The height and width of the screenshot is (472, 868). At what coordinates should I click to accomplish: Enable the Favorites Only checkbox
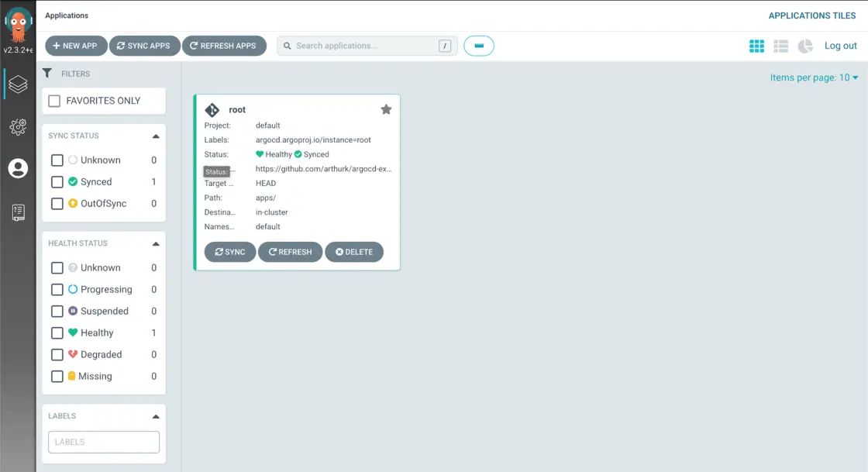(55, 101)
